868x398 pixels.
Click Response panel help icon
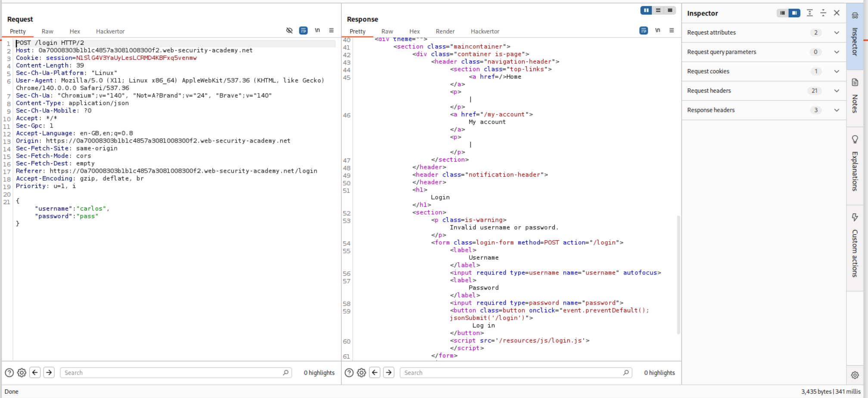(349, 373)
